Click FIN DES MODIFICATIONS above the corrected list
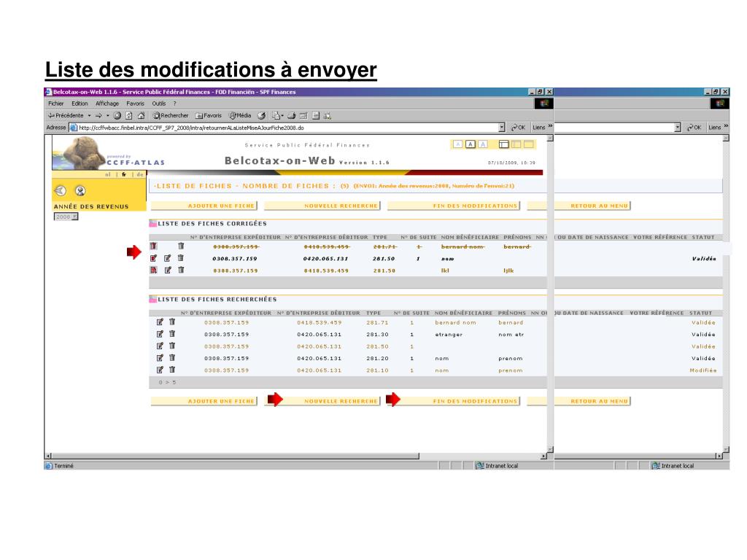Viewport: 747px width, 560px height. [x=454, y=206]
